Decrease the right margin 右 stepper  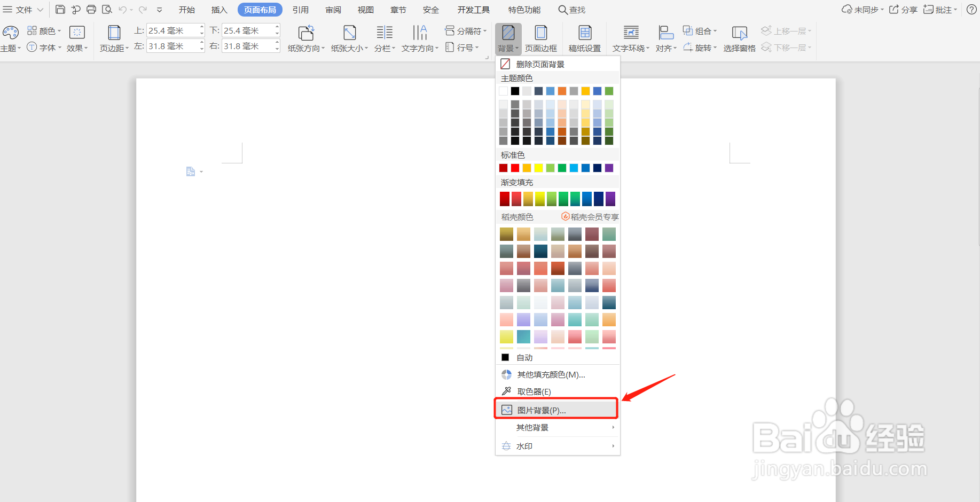[277, 49]
